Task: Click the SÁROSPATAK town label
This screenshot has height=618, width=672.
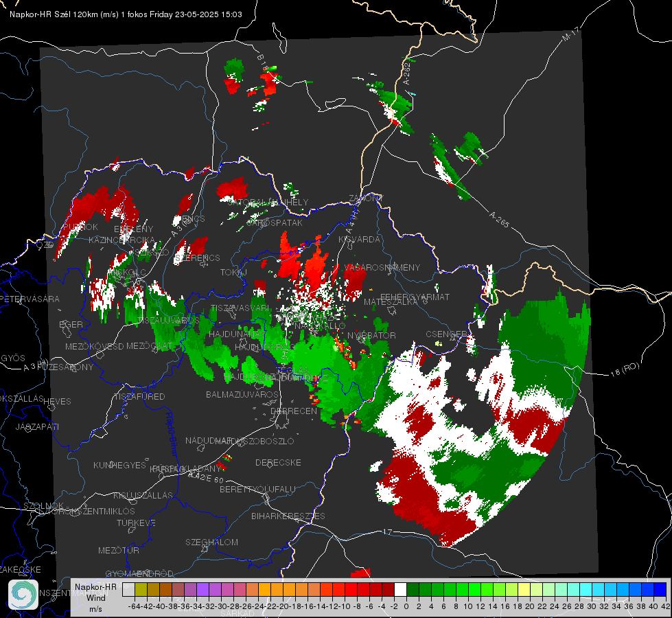Action: click(x=275, y=222)
